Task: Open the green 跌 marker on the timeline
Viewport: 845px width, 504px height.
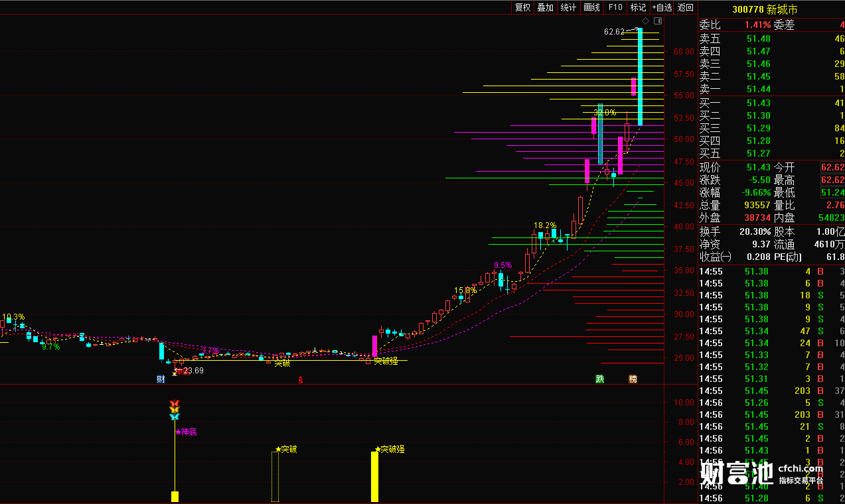Action: pyautogui.click(x=600, y=379)
